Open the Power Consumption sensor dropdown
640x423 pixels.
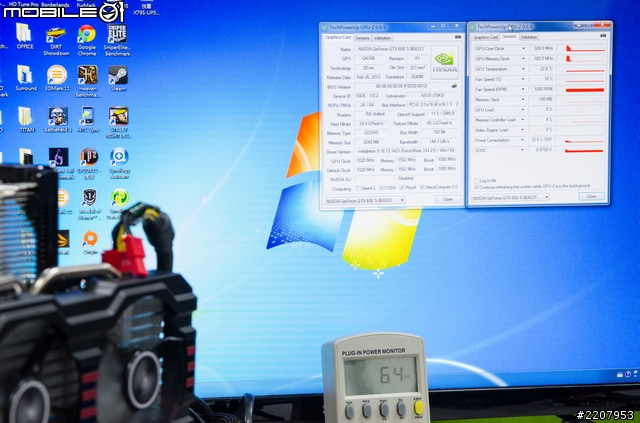coord(523,140)
